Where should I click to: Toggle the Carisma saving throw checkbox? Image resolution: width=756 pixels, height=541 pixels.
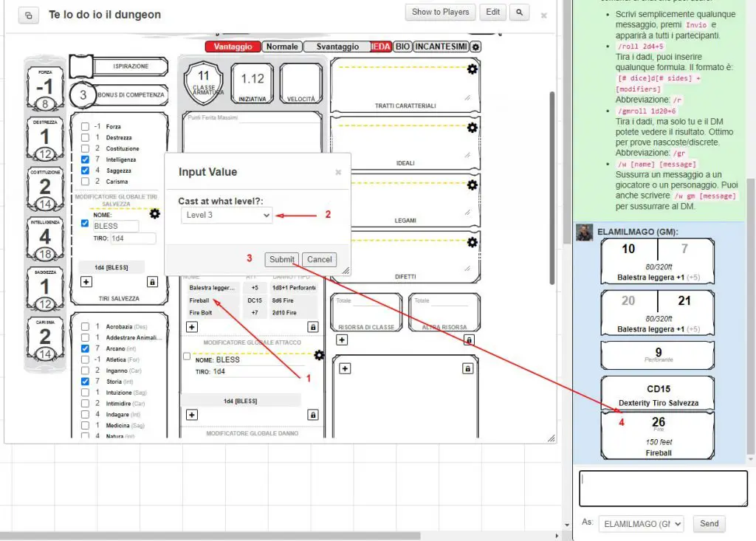pos(86,182)
